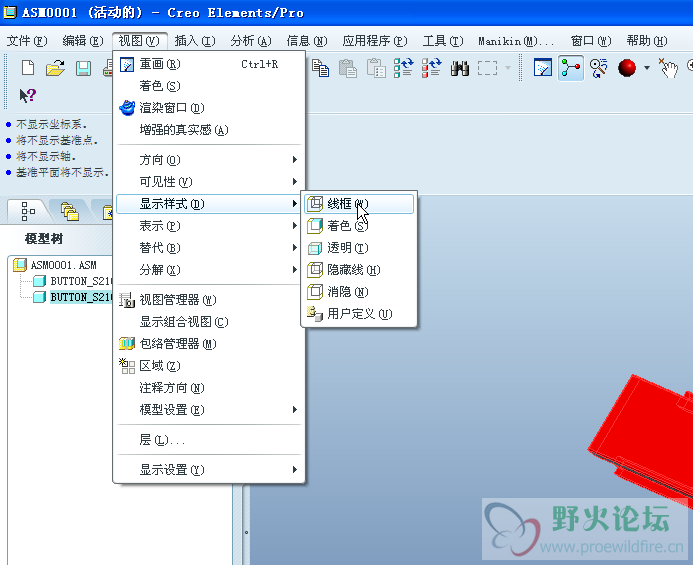
Task: Open the 帮助(H) menu
Action: pyautogui.click(x=647, y=41)
